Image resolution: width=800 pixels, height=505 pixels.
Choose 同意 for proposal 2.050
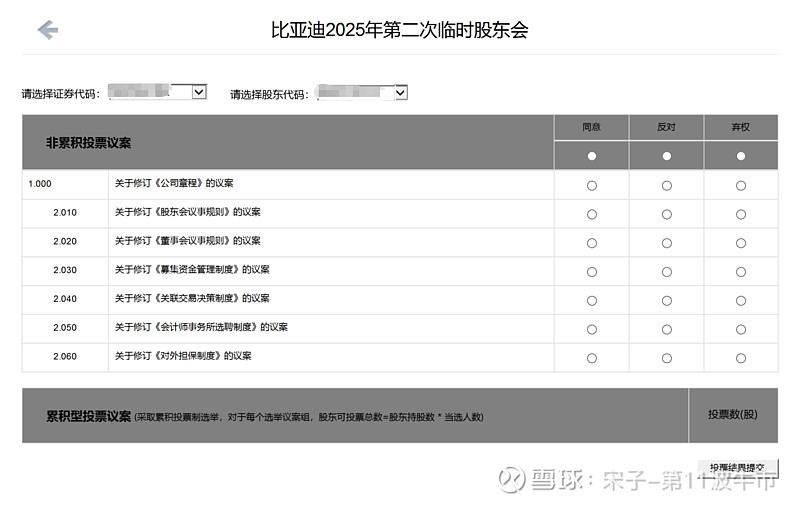592,330
